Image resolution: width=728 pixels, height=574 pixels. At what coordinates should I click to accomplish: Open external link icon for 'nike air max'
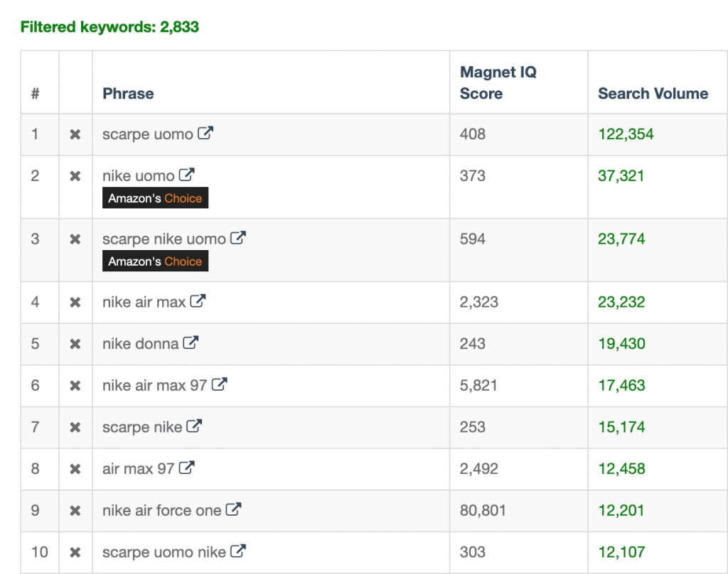pyautogui.click(x=198, y=301)
